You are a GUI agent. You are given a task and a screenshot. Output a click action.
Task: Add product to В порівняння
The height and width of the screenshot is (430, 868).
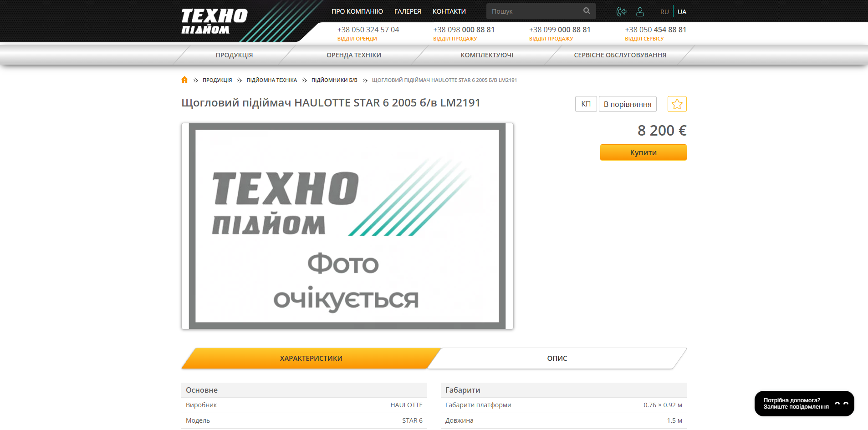coord(628,104)
